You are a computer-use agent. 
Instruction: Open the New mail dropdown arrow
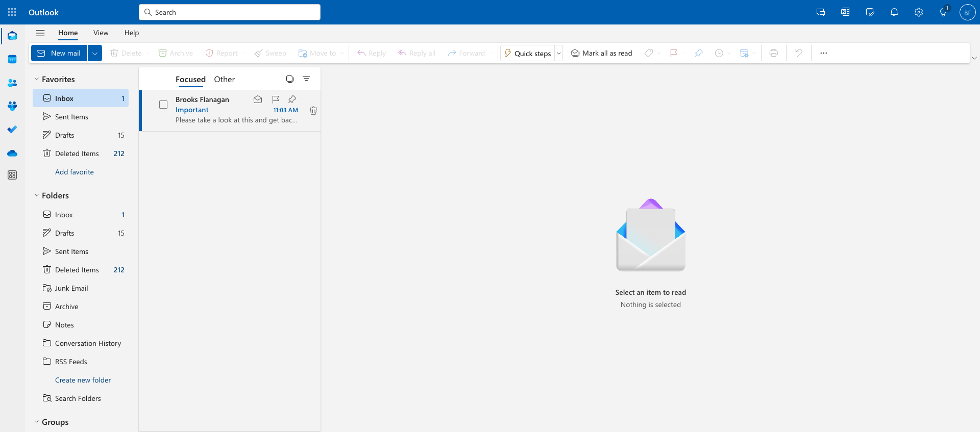(x=95, y=53)
